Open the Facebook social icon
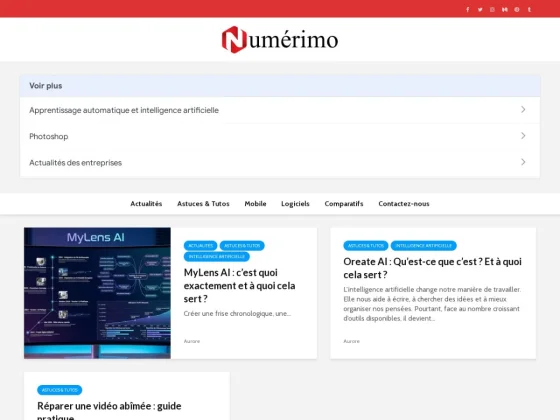The image size is (560, 420). point(468,10)
